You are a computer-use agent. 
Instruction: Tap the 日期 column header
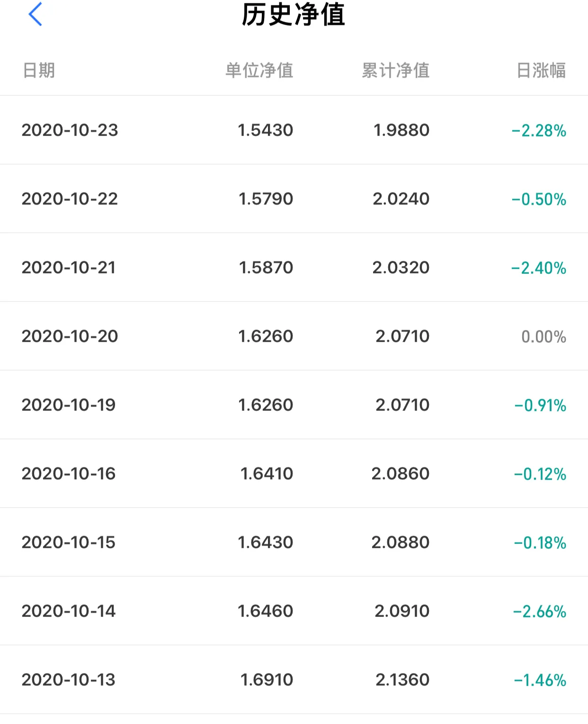[39, 71]
